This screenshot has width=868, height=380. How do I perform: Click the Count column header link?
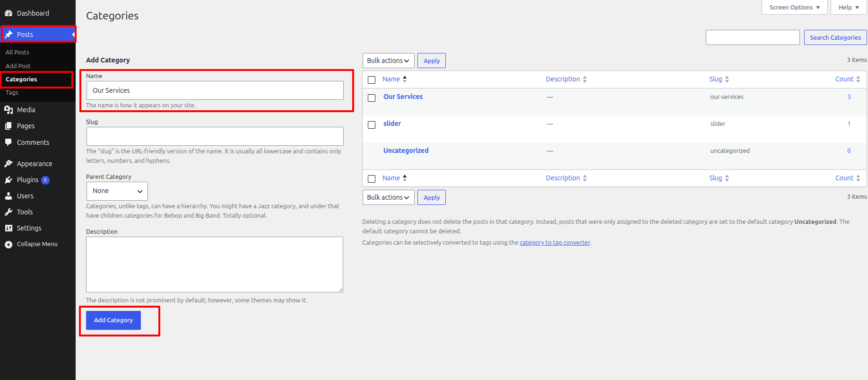click(x=844, y=79)
